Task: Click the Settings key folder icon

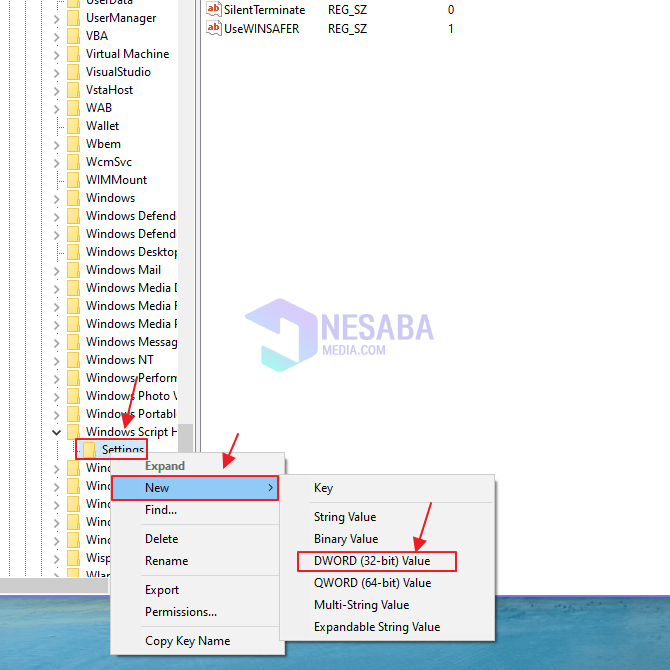Action: click(x=89, y=450)
